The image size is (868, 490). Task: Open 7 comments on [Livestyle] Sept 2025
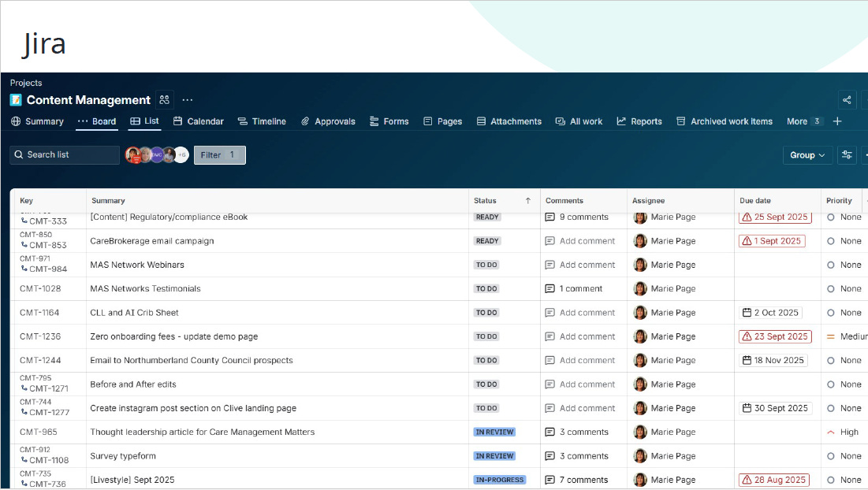click(577, 480)
